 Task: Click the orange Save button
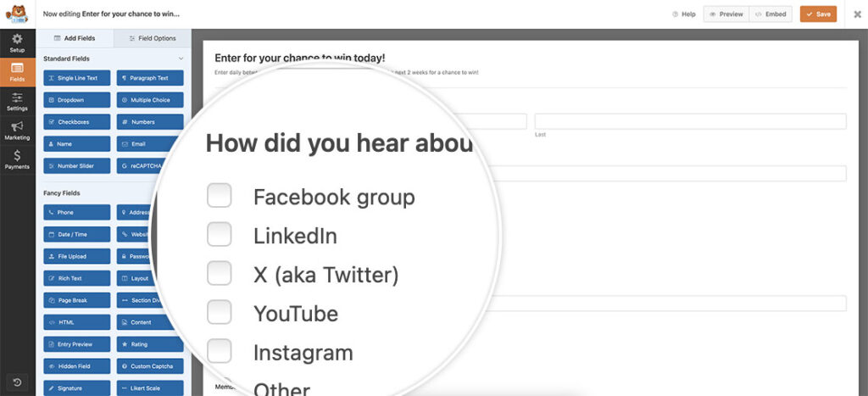(x=818, y=14)
